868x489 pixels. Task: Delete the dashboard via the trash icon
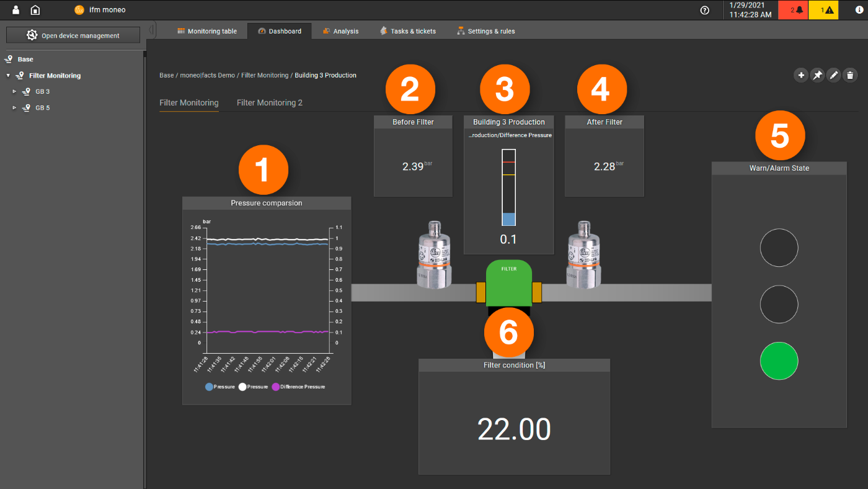pos(849,74)
